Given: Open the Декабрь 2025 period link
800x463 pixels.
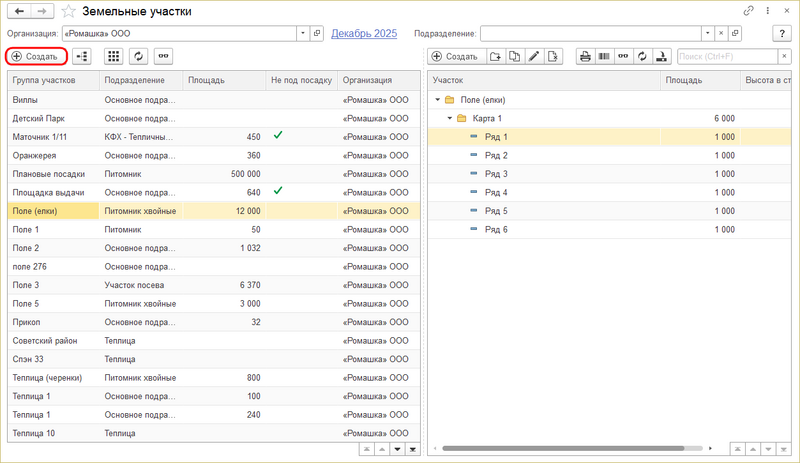Looking at the screenshot, I should click(364, 33).
